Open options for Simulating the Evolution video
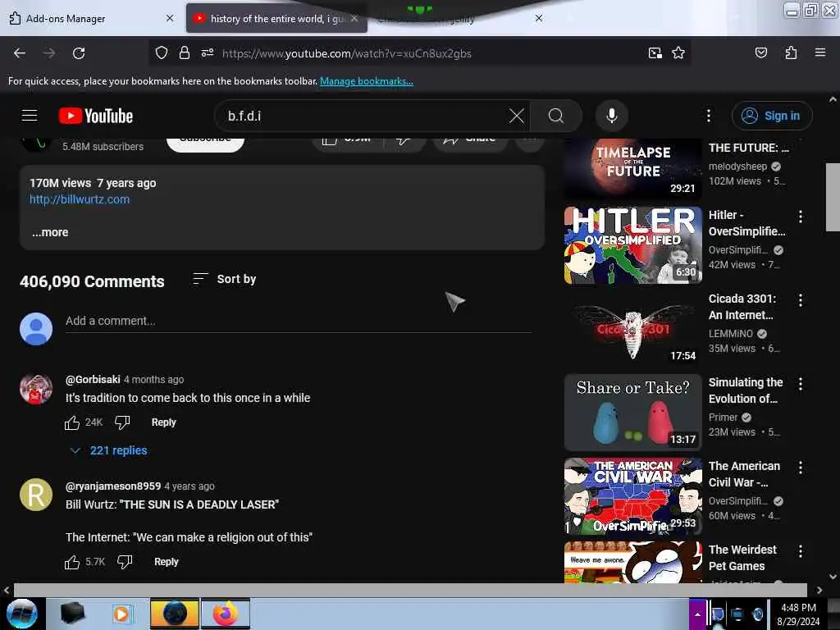840x630 pixels. pyautogui.click(x=801, y=384)
